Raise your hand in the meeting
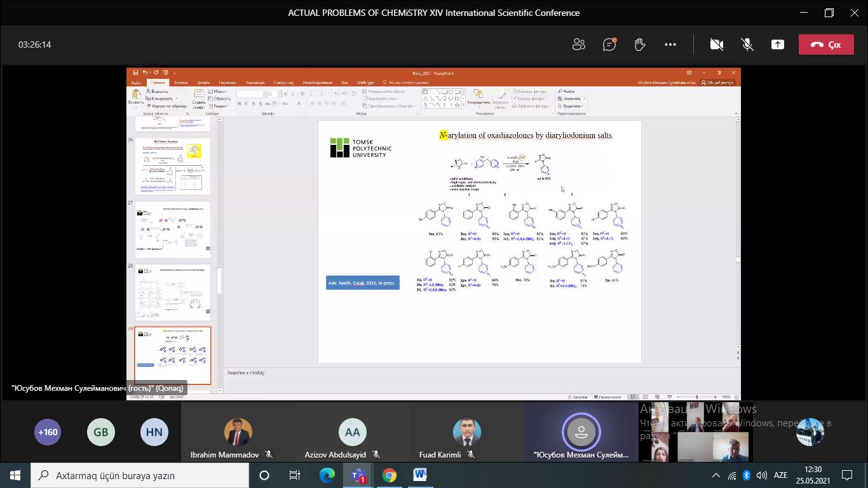 (640, 44)
